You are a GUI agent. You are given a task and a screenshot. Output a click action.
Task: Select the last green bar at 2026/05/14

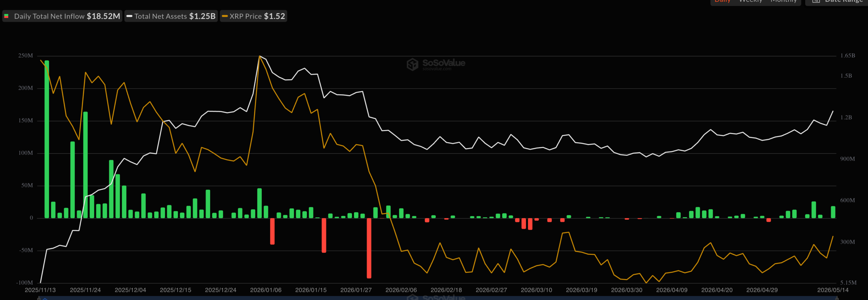[833, 212]
